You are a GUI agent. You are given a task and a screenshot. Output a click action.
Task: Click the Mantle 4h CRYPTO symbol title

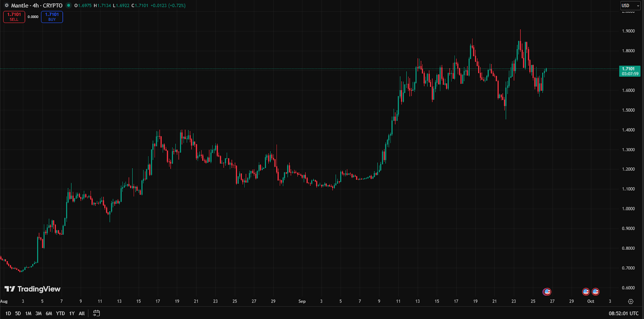37,6
